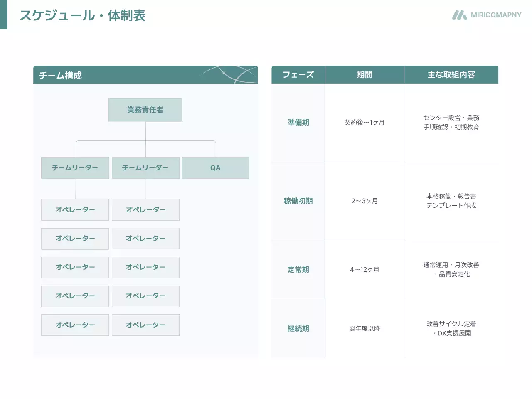Click the フェーズ column header
Image resolution: width=532 pixels, height=399 pixels.
[298, 74]
